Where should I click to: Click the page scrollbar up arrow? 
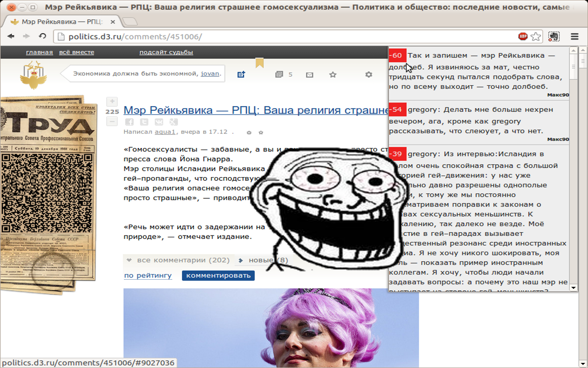pos(583,50)
